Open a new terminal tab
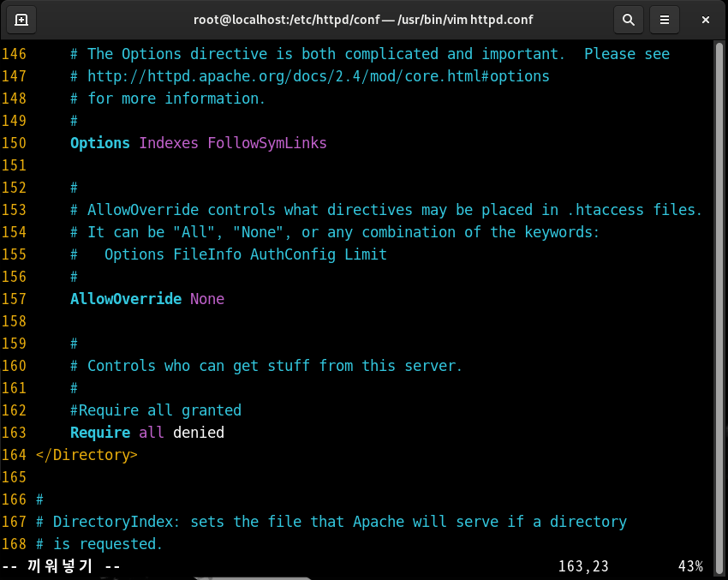 [21, 20]
